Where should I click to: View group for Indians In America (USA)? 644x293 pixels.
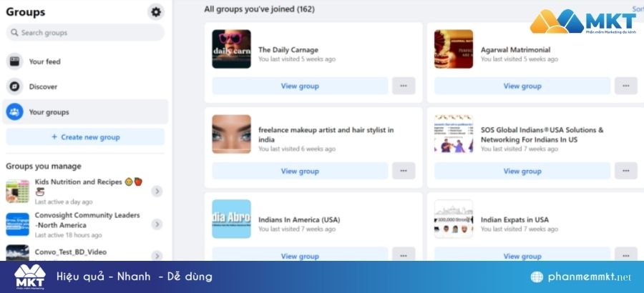click(x=300, y=254)
